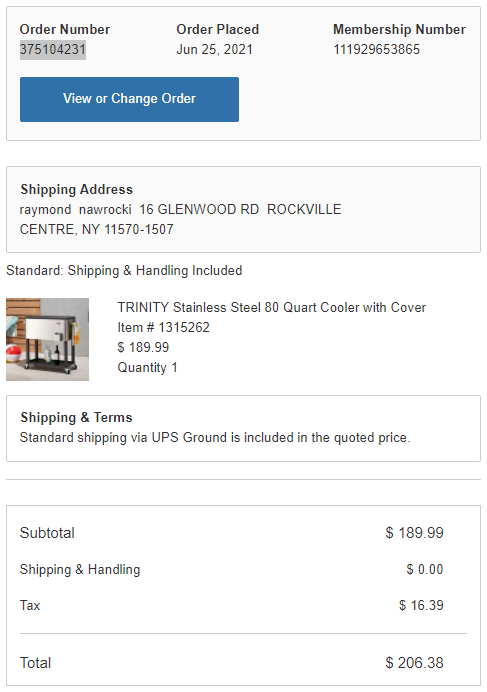Click the TRINITY Stainless Steel Cooler title
This screenshot has height=692, width=487.
pos(272,307)
